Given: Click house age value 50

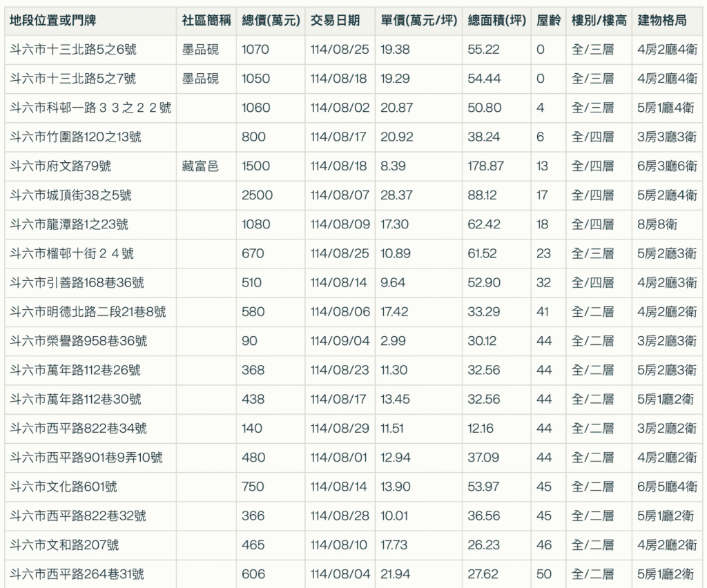Looking at the screenshot, I should pyautogui.click(x=544, y=574).
